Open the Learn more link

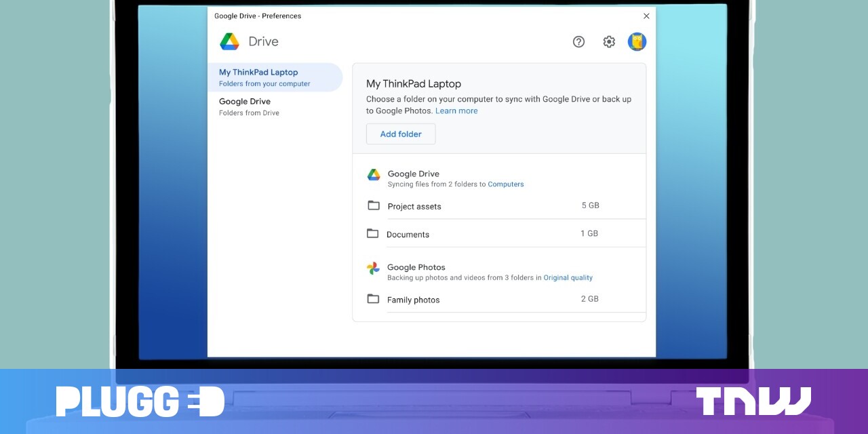456,111
